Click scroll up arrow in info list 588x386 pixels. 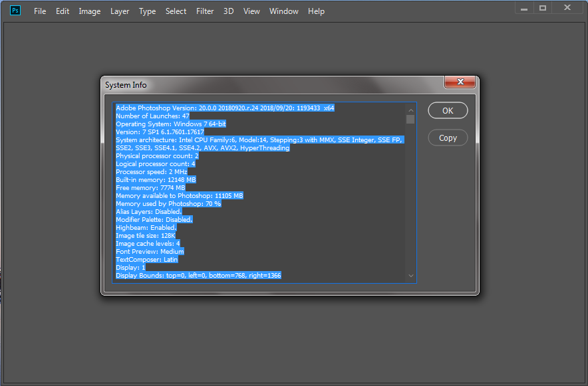coord(410,110)
